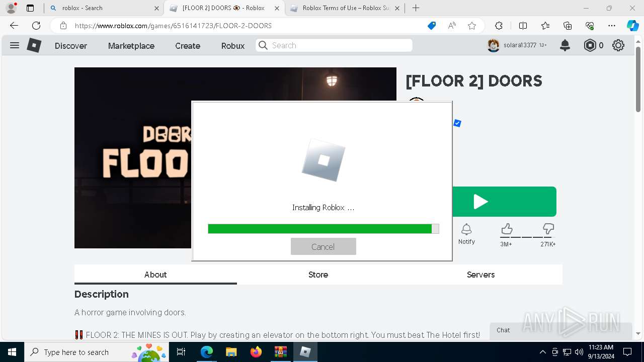Open Edge Settings and more ellipsis
This screenshot has width=644, height=362.
coord(612,26)
